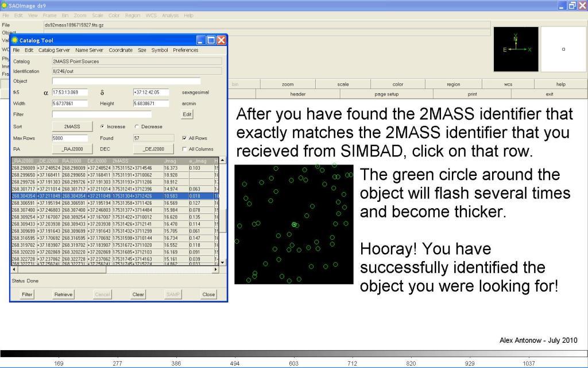Click the magnifier preview panel
Viewport: 588px width, 368px height.
563,49
